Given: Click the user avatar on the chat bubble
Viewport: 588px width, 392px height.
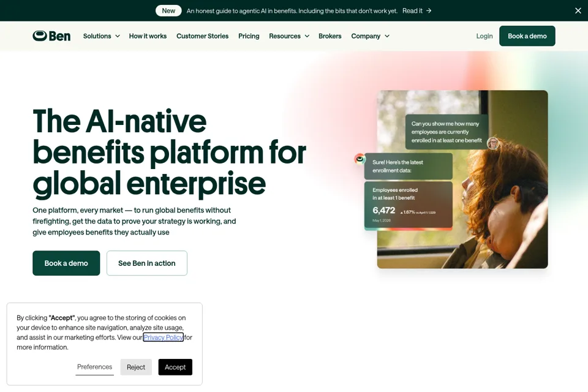Looking at the screenshot, I should click(x=492, y=143).
